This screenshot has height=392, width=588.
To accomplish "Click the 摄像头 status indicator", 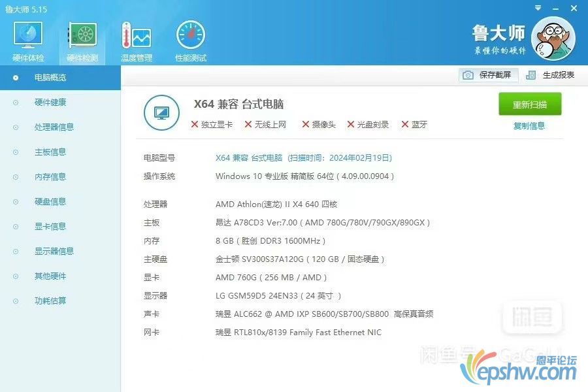I will pyautogui.click(x=319, y=125).
